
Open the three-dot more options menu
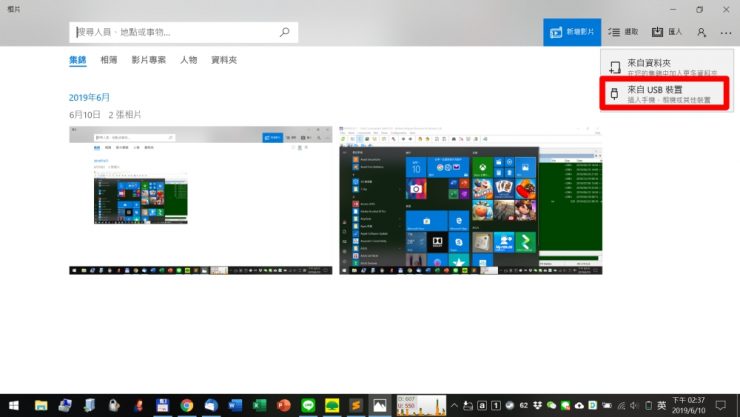[725, 32]
